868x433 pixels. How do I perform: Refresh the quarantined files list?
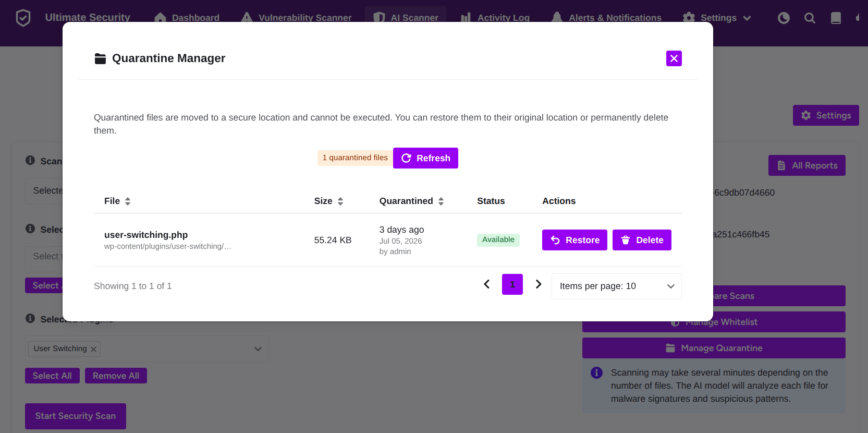[x=425, y=158]
